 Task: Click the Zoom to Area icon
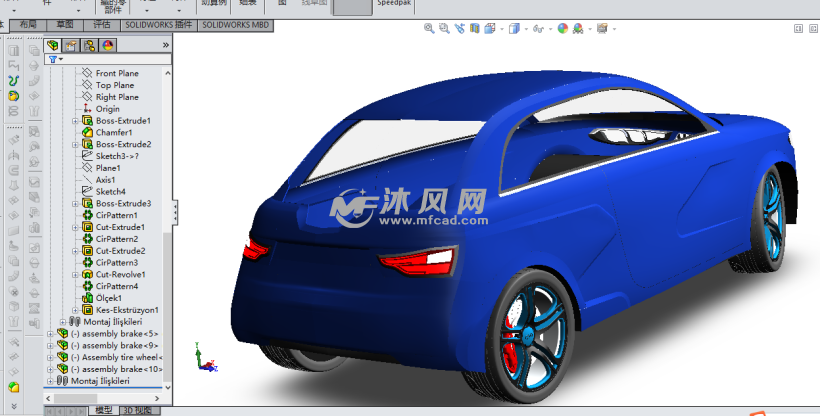(444, 29)
